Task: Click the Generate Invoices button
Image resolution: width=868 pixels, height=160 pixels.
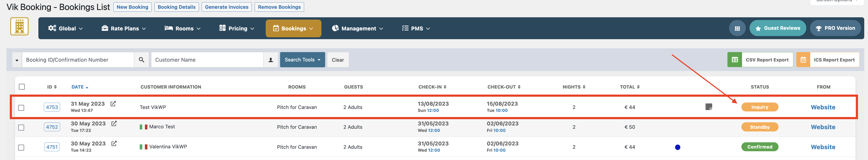Action: pos(227,7)
